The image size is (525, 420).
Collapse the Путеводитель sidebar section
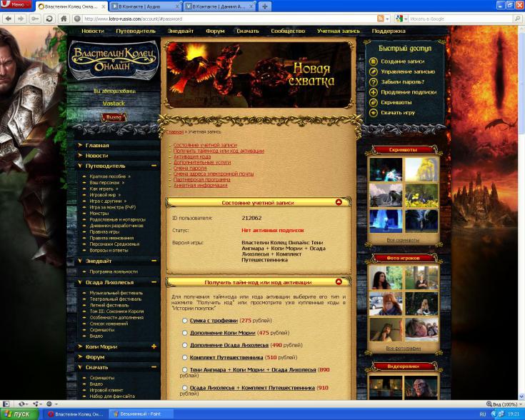pyautogui.click(x=154, y=166)
